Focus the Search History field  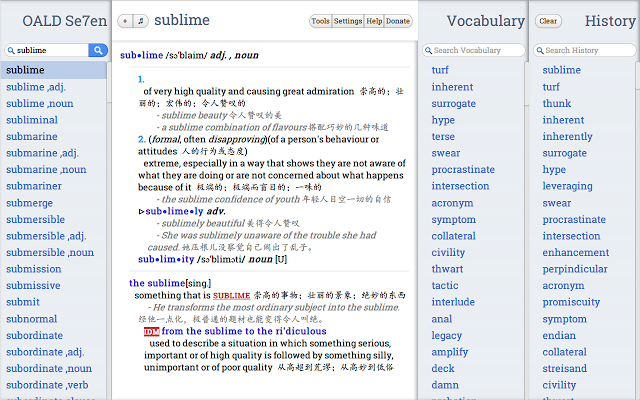(x=584, y=50)
